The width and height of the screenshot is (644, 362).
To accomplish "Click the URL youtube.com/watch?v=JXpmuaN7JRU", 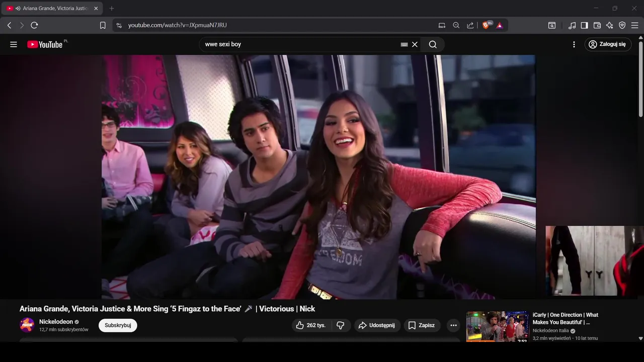I will pyautogui.click(x=177, y=25).
